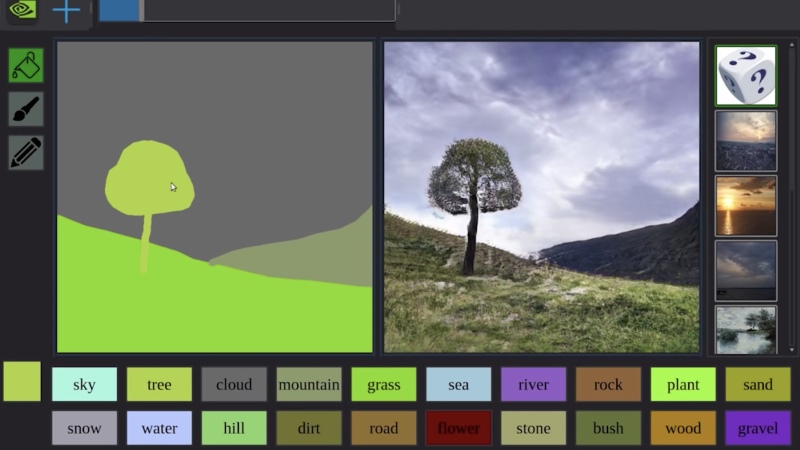Screen dimensions: 800x450
Task: Click the current color swatch
Action: tap(22, 381)
